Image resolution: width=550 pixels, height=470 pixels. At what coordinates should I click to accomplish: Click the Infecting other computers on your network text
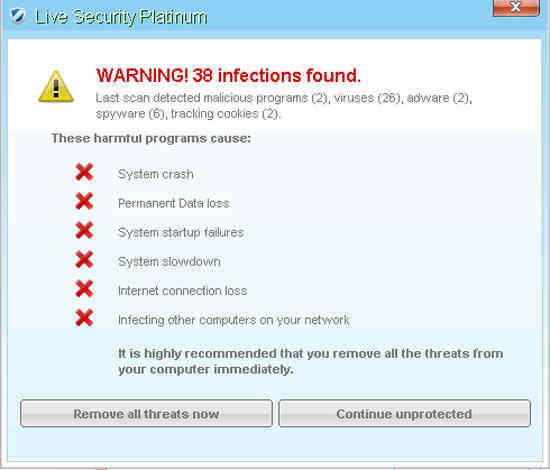234,320
